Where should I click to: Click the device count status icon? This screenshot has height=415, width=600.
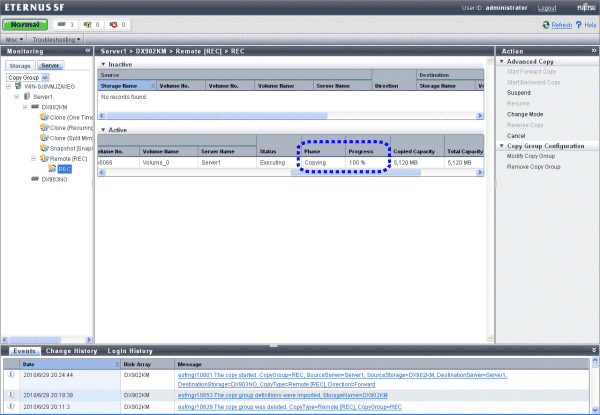62,24
